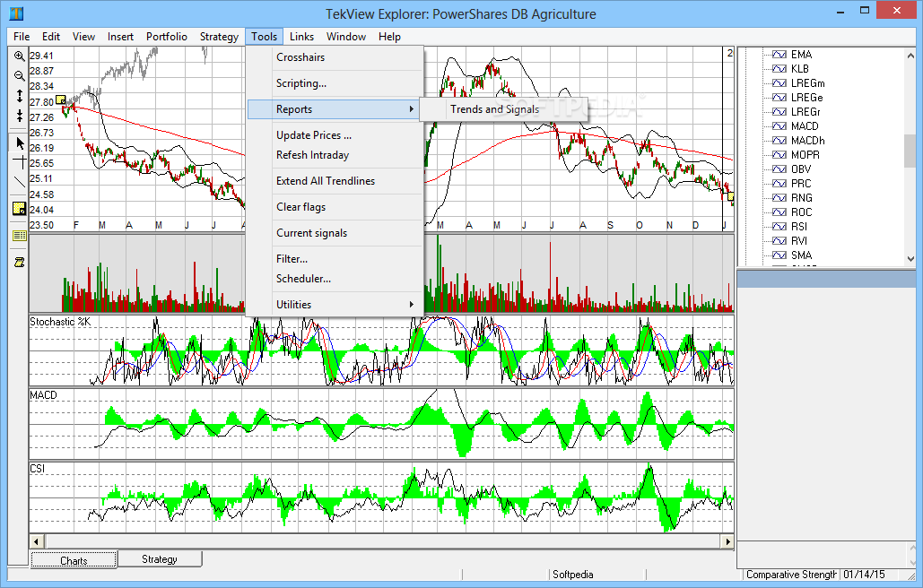Select LREGe in the indicator tree
This screenshot has width=923, height=588.
806,98
